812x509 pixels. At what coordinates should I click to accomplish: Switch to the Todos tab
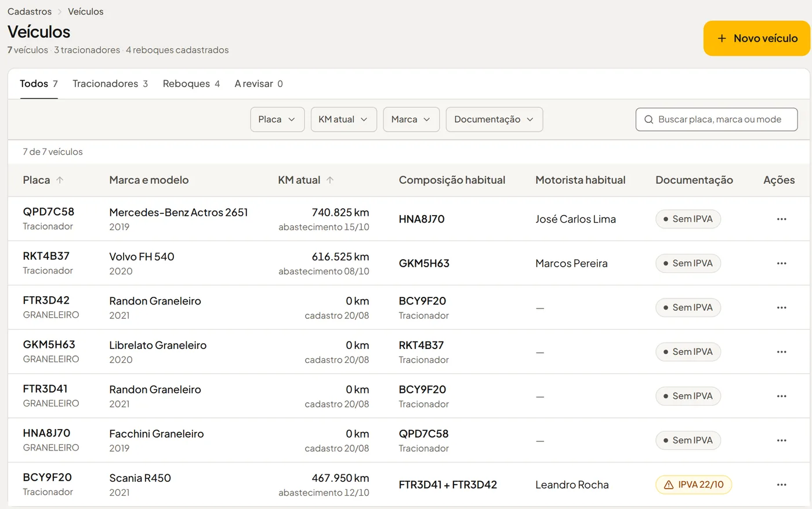(x=39, y=83)
